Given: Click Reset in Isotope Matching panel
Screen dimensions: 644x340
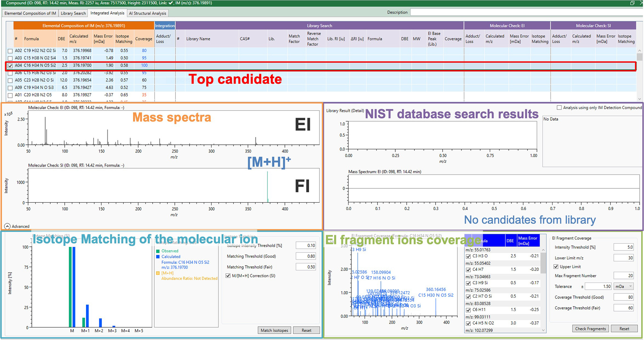Looking at the screenshot, I should [x=307, y=330].
